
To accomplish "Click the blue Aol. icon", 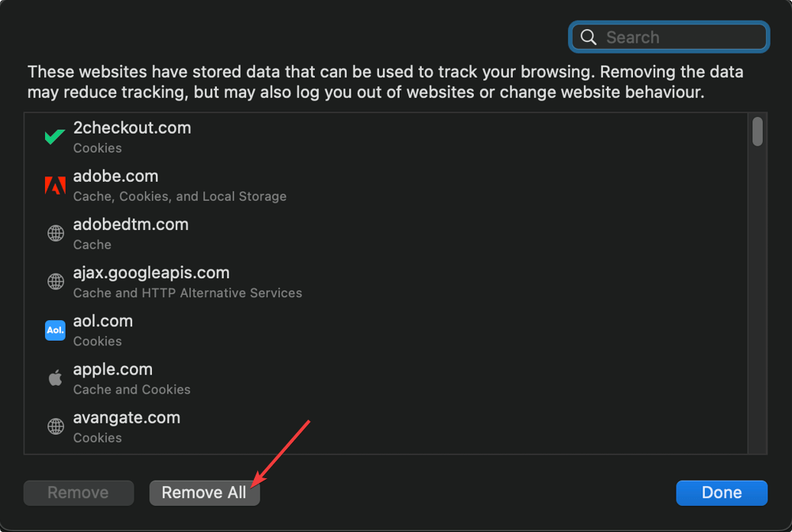I will pos(55,330).
